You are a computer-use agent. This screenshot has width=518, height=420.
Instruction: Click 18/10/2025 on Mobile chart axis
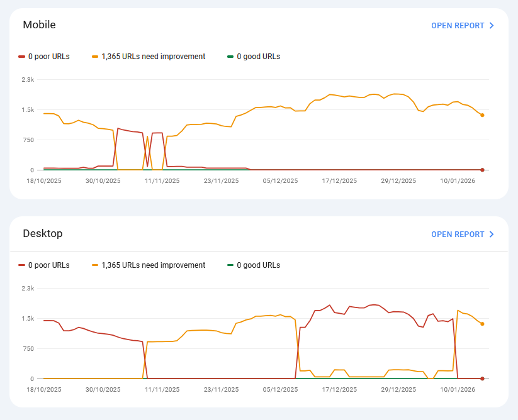[x=44, y=181]
